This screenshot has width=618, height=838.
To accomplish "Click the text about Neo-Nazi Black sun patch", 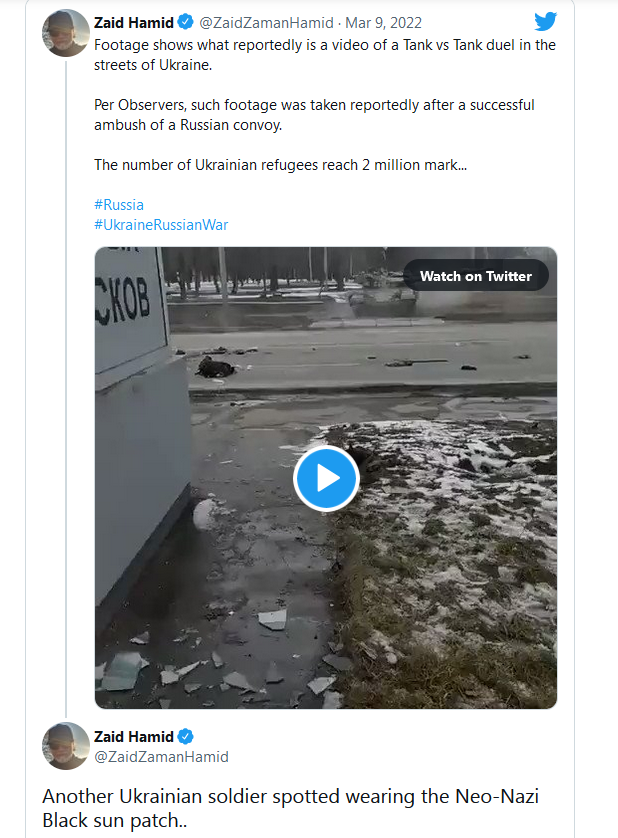I will pyautogui.click(x=290, y=808).
